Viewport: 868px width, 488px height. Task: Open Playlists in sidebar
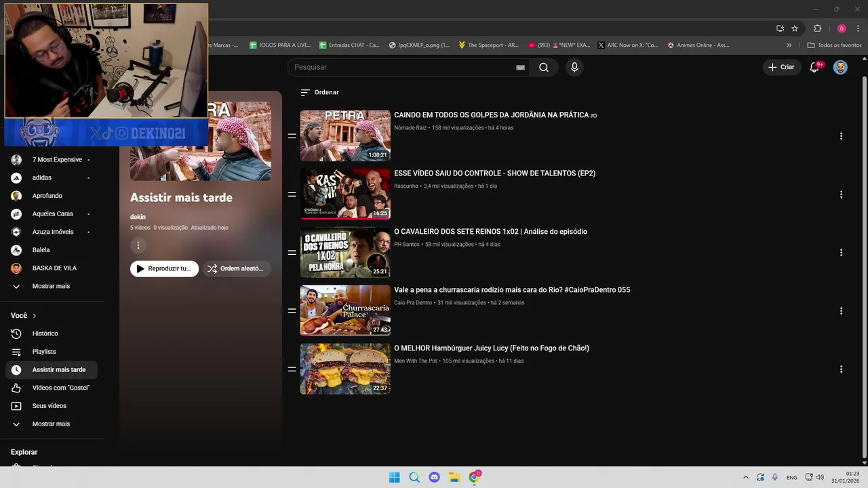(x=52, y=352)
